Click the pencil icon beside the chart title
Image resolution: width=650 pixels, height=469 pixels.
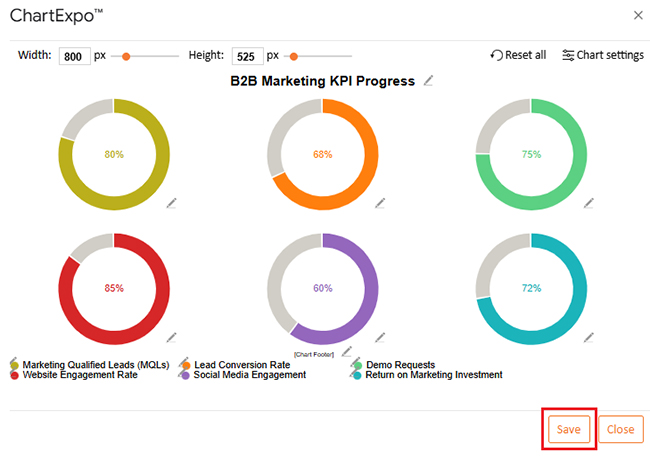point(429,81)
